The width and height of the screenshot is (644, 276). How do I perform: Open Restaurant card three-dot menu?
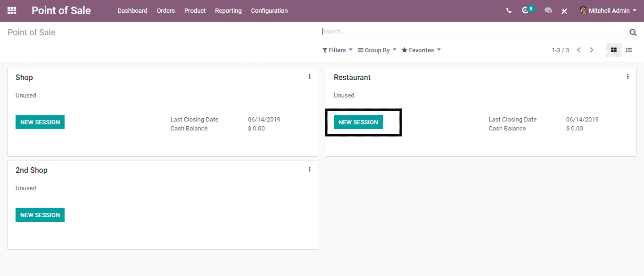click(627, 76)
